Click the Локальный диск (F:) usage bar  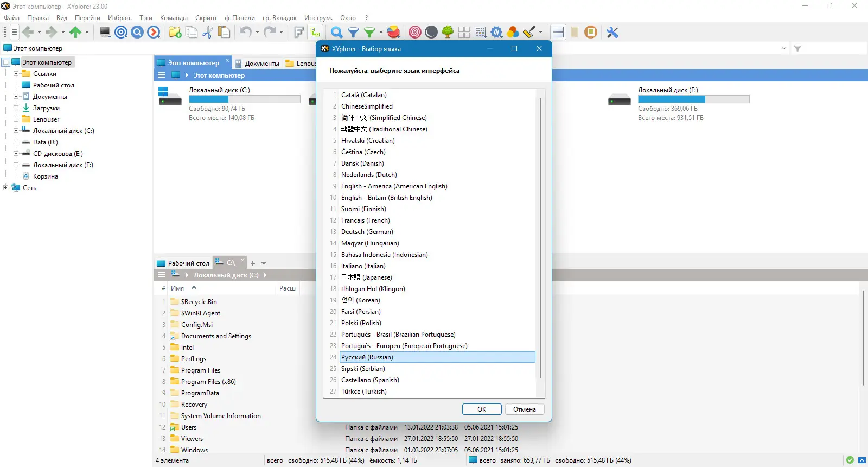coord(693,99)
